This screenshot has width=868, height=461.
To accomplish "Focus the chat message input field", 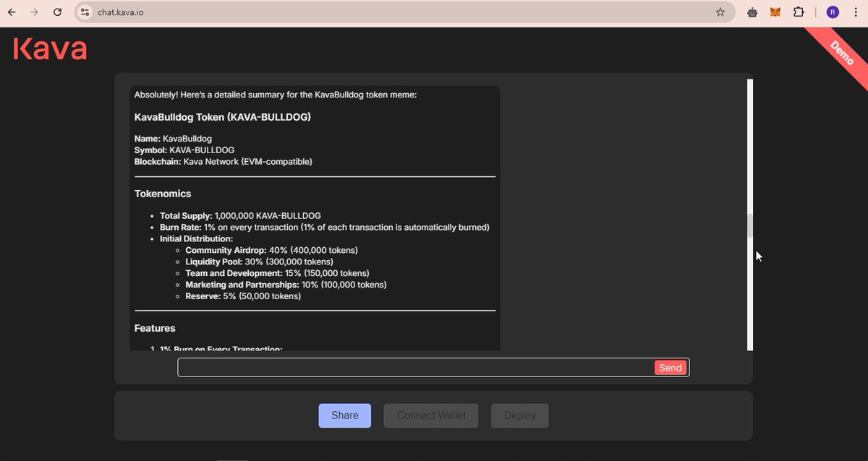I will click(x=416, y=368).
